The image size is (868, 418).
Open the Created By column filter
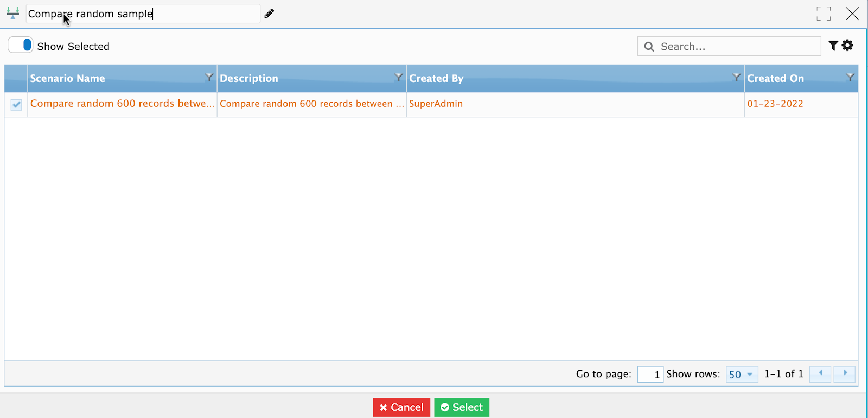[x=736, y=77]
